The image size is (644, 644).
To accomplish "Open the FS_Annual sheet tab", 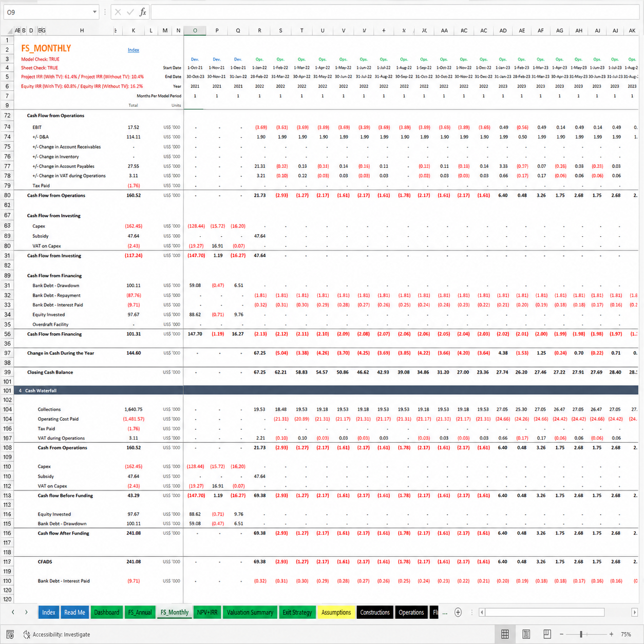I will coord(140,612).
